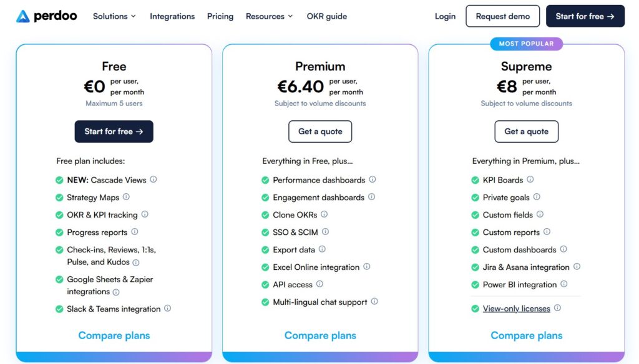Select Pricing in the navigation bar

[220, 16]
